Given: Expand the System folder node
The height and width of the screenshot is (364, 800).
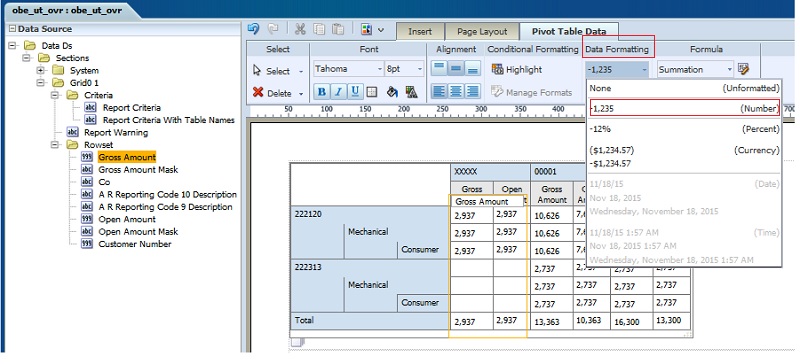Looking at the screenshot, I should pos(41,70).
